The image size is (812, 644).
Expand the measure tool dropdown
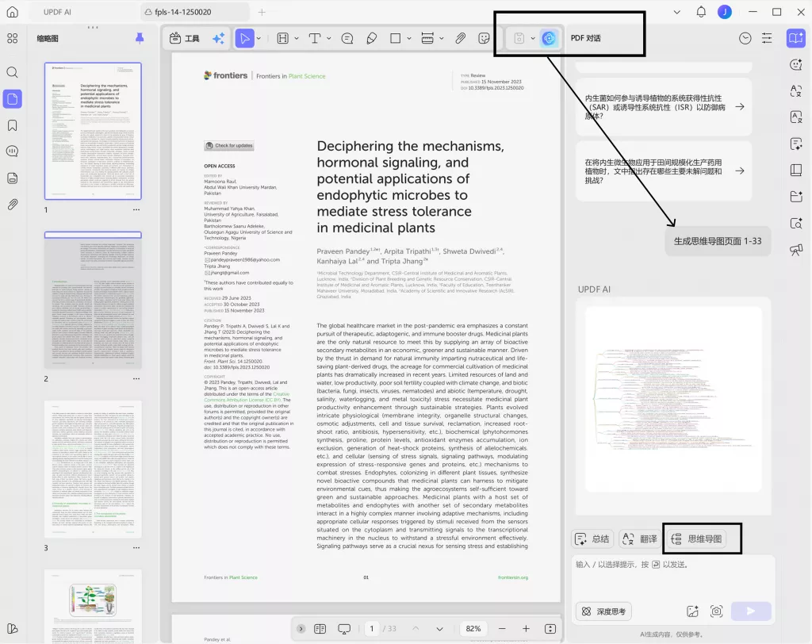point(441,38)
